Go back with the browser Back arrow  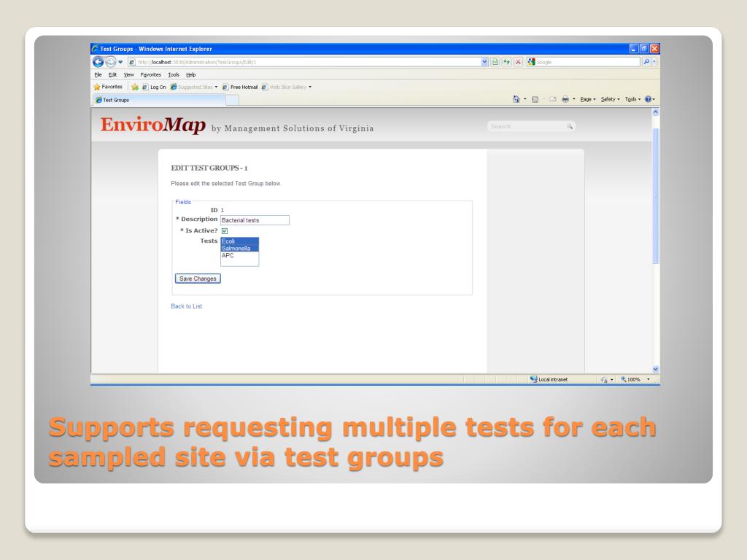(98, 62)
